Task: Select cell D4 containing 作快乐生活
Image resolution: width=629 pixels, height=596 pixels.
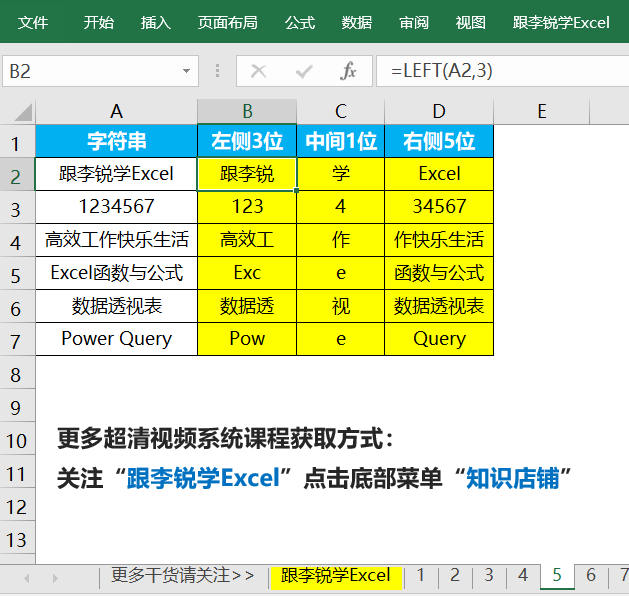Action: pyautogui.click(x=439, y=240)
